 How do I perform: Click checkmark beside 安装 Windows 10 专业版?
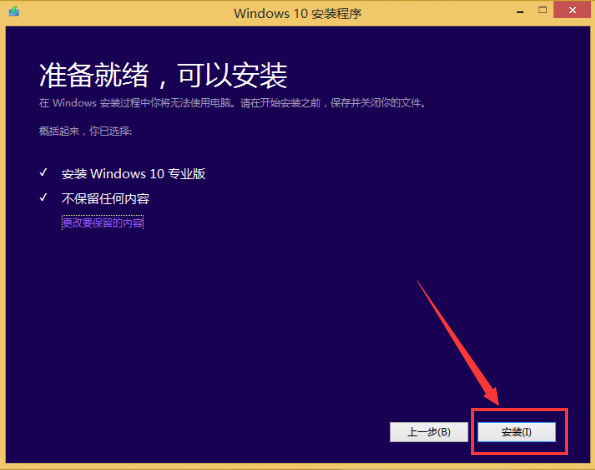tap(43, 173)
